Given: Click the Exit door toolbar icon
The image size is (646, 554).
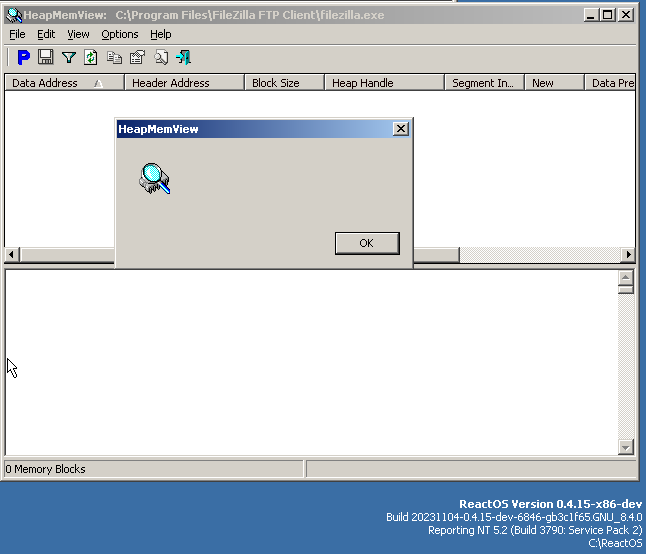Looking at the screenshot, I should click(184, 58).
